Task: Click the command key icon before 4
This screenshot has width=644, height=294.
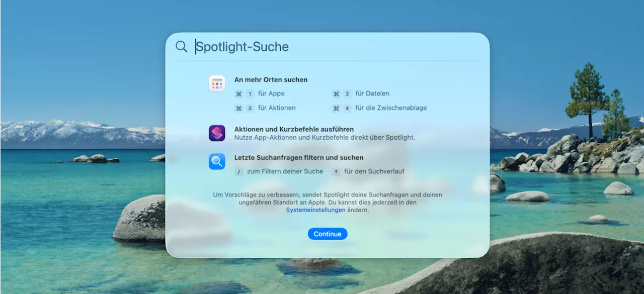Action: click(336, 108)
